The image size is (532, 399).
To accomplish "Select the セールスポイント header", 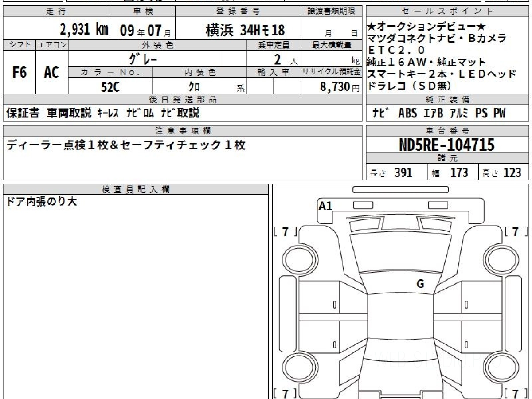I will point(447,12).
